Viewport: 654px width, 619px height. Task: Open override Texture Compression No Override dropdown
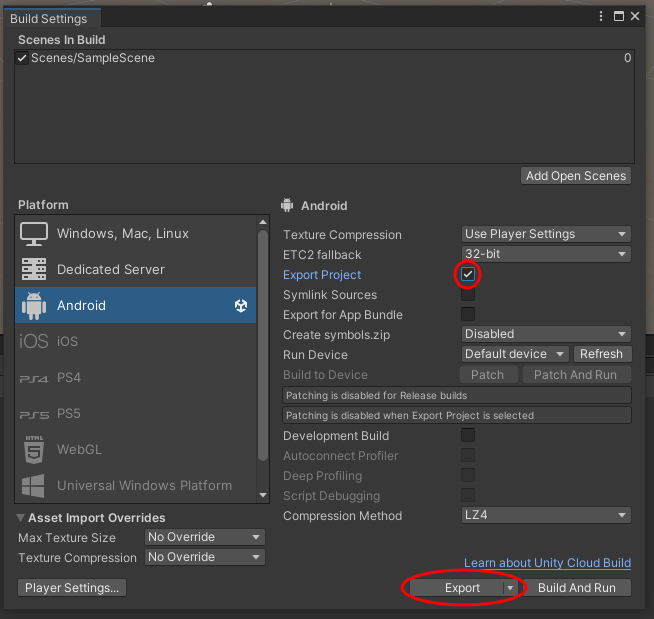click(205, 557)
